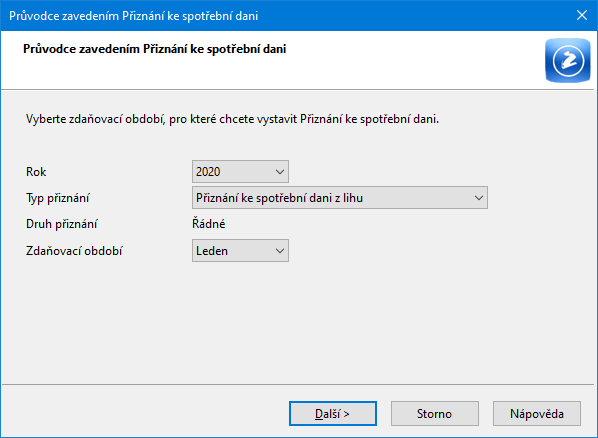Click the blue wizard logo icon
Image resolution: width=598 pixels, height=438 pixels.
(x=567, y=60)
